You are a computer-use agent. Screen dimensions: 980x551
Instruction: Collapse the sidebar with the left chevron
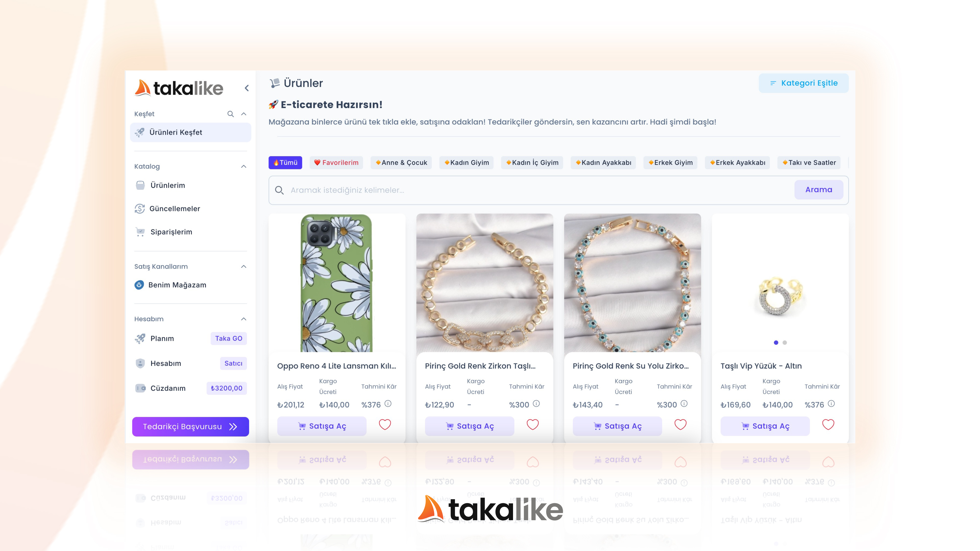pos(246,88)
